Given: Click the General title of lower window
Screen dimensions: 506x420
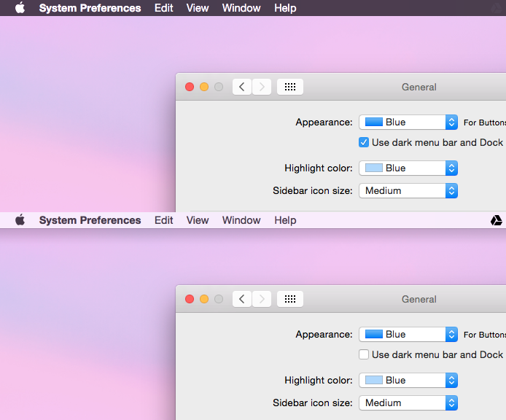Looking at the screenshot, I should point(419,299).
